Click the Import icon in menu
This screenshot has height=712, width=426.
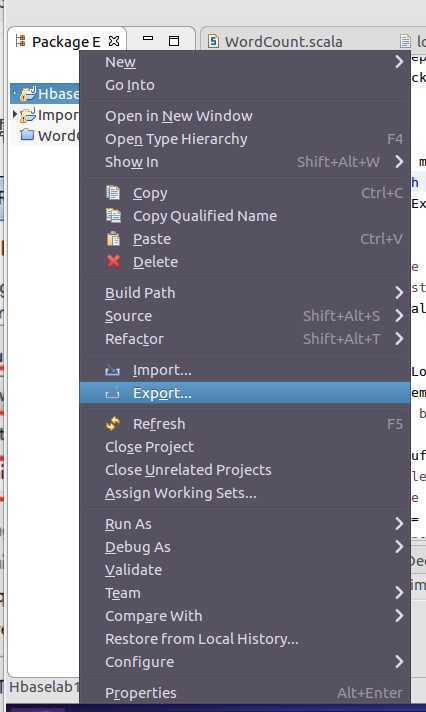tap(113, 371)
